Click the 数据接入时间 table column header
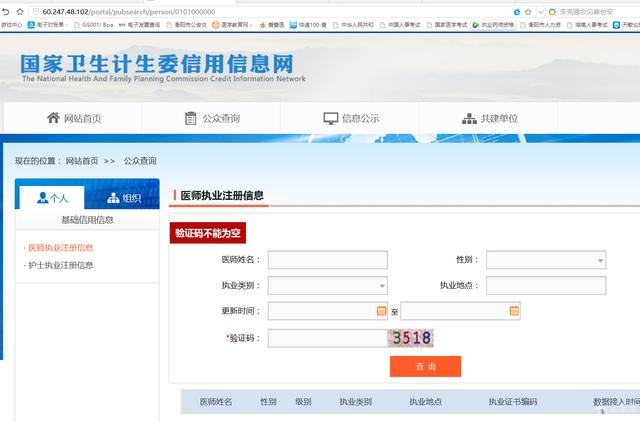This screenshot has height=422, width=640. [616, 402]
